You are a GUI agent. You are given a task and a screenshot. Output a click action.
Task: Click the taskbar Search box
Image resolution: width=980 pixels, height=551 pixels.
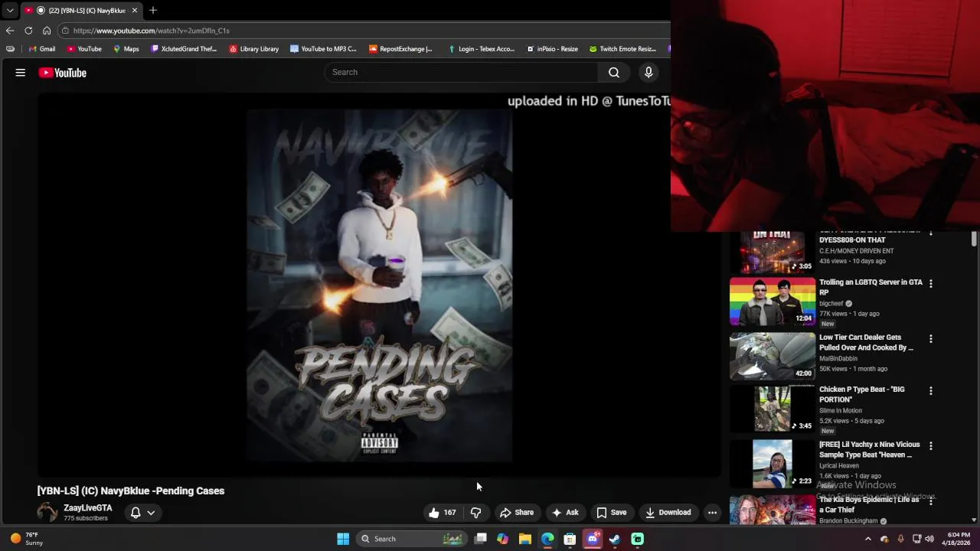click(x=412, y=539)
